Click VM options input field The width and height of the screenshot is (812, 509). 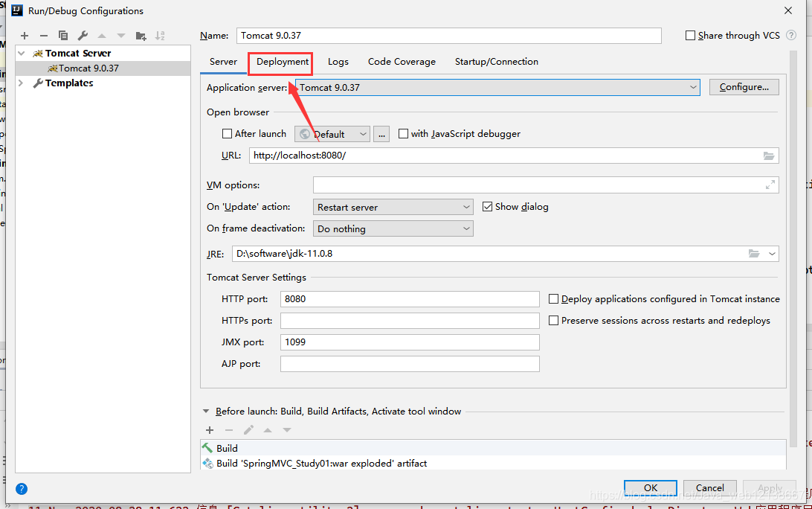pyautogui.click(x=546, y=185)
